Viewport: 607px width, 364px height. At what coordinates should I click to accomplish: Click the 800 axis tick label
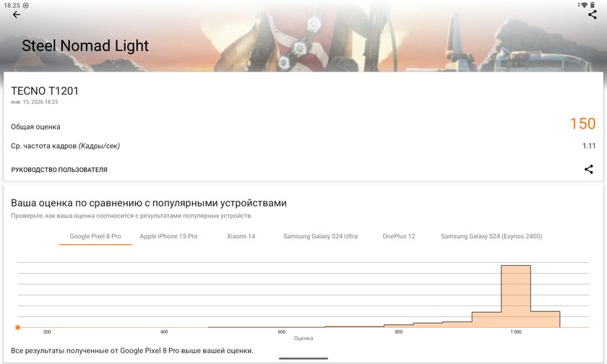pos(399,332)
